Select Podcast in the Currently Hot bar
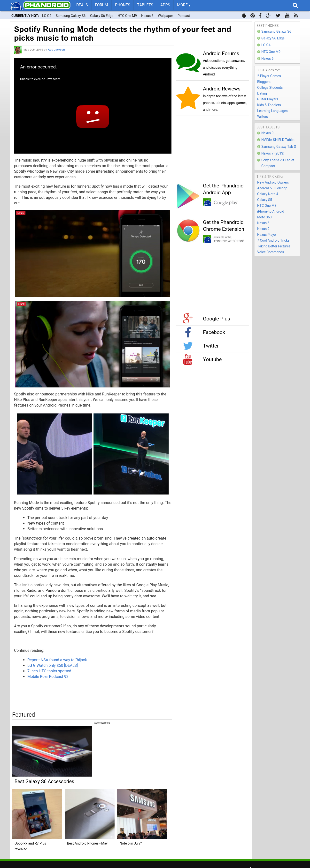The width and height of the screenshot is (310, 868). [x=184, y=16]
